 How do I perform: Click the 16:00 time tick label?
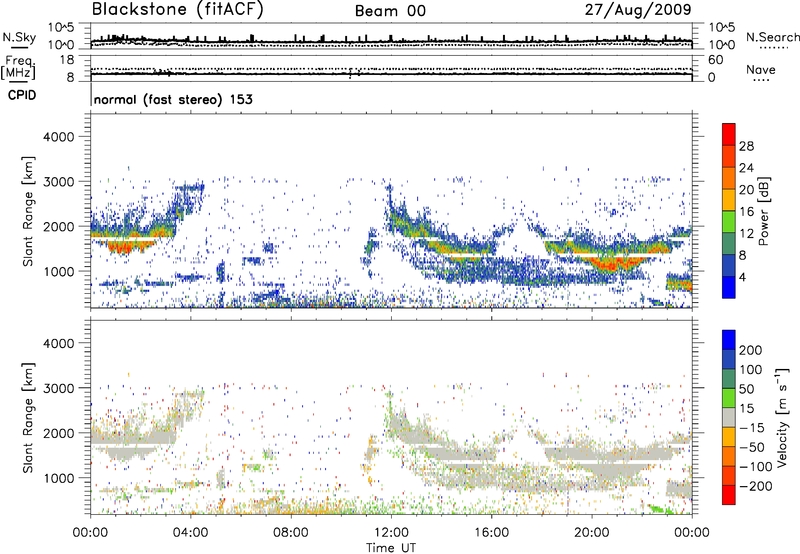tap(491, 533)
